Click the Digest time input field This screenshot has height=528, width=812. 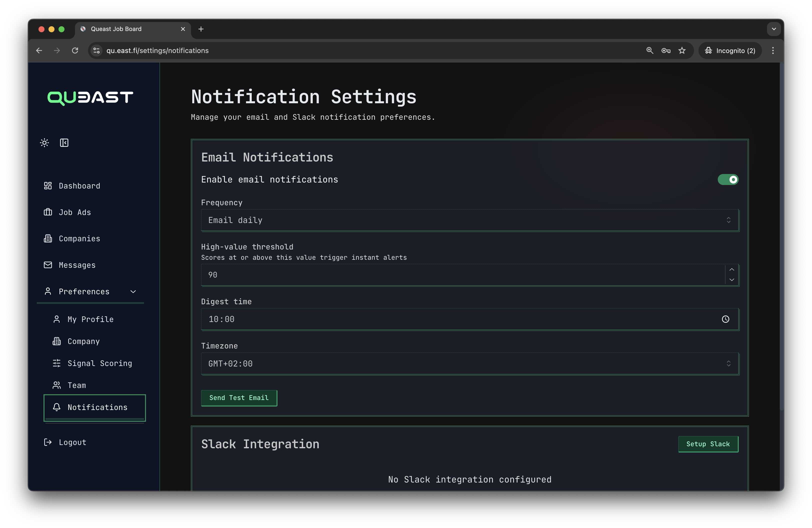tap(409, 319)
